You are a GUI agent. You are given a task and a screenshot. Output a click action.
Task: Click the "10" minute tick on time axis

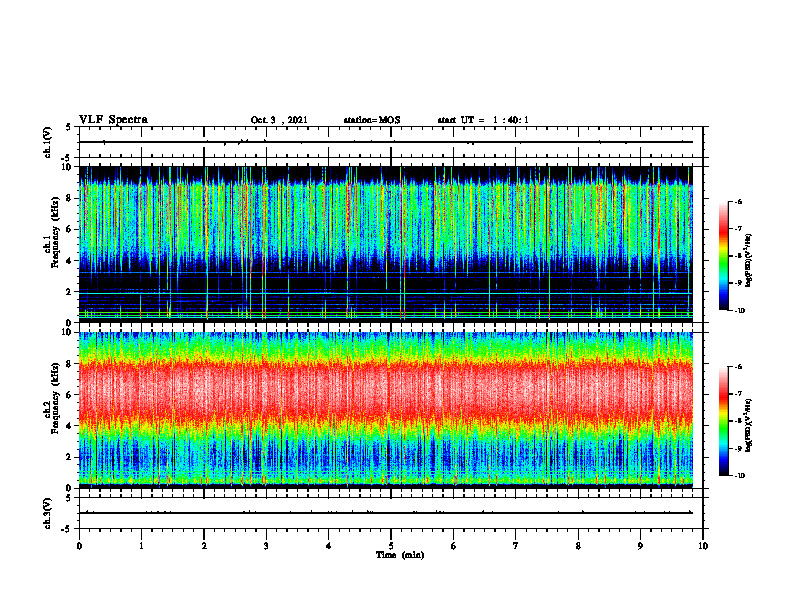click(703, 546)
